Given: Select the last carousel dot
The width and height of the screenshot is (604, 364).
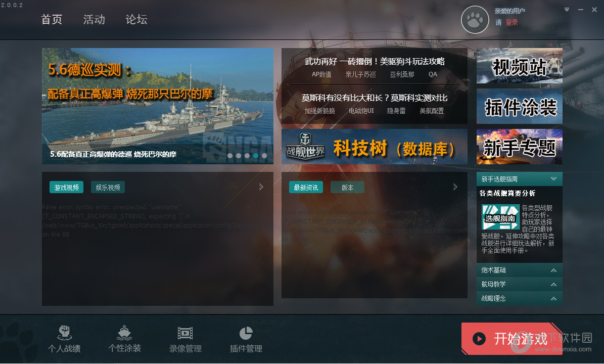Looking at the screenshot, I should pos(264,156).
